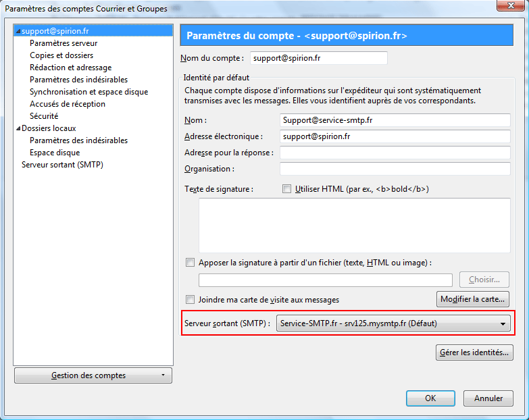Select Dossiers locaux entry
This screenshot has width=529, height=420.
coord(49,128)
